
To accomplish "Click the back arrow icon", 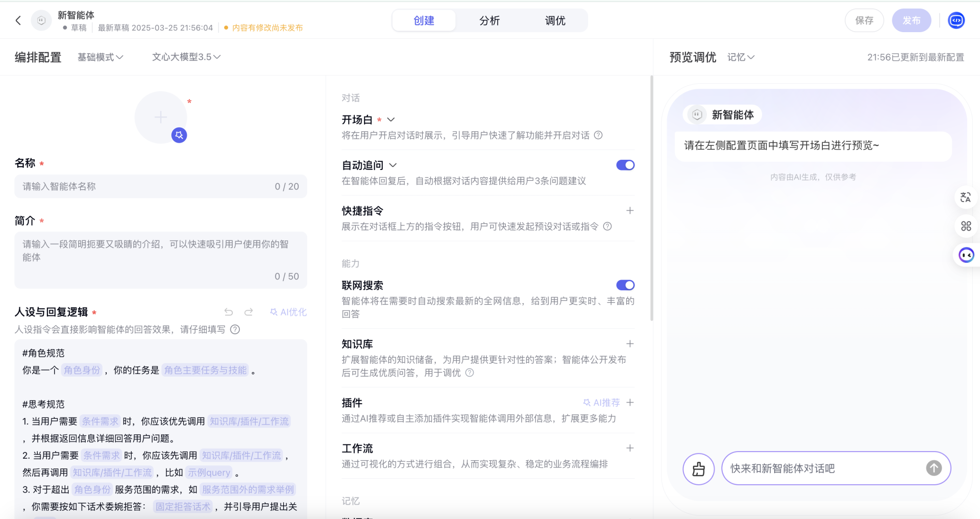I will point(18,20).
